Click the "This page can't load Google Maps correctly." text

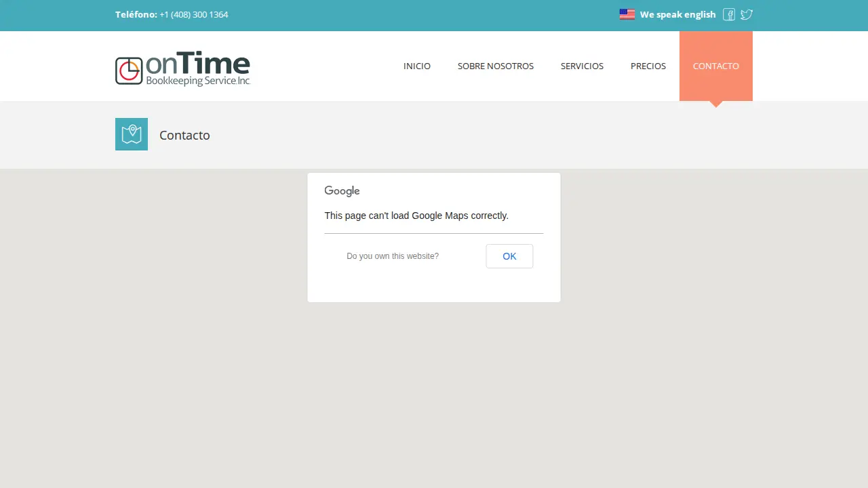coord(416,216)
